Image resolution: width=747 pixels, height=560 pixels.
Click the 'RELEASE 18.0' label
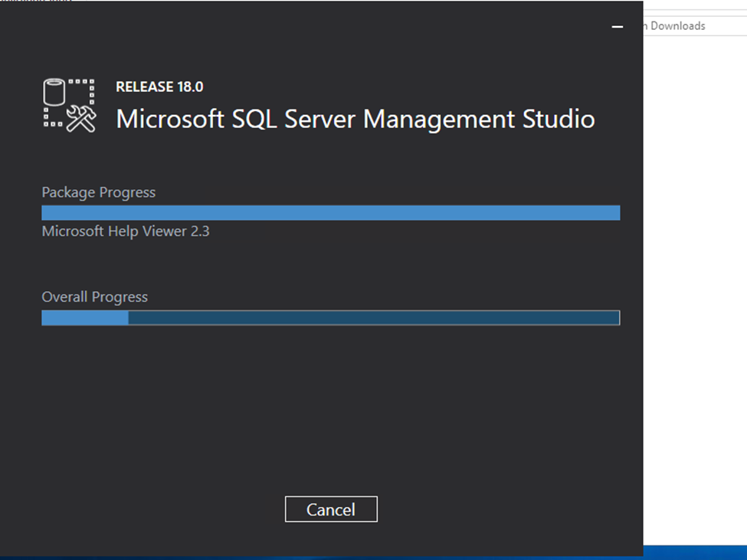coord(159,87)
